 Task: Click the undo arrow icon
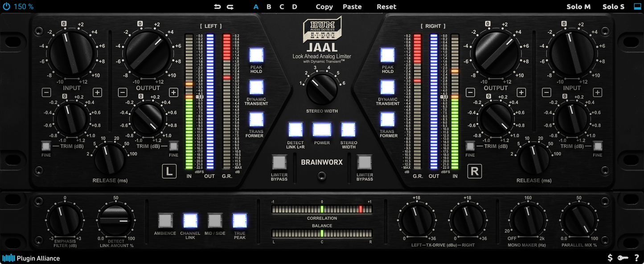[217, 7]
